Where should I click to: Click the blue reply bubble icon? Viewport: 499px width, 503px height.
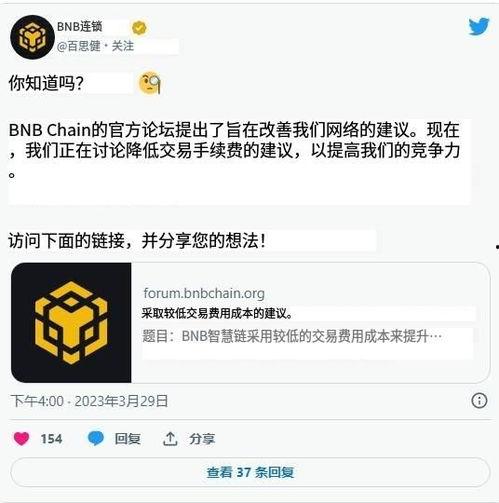click(x=96, y=438)
